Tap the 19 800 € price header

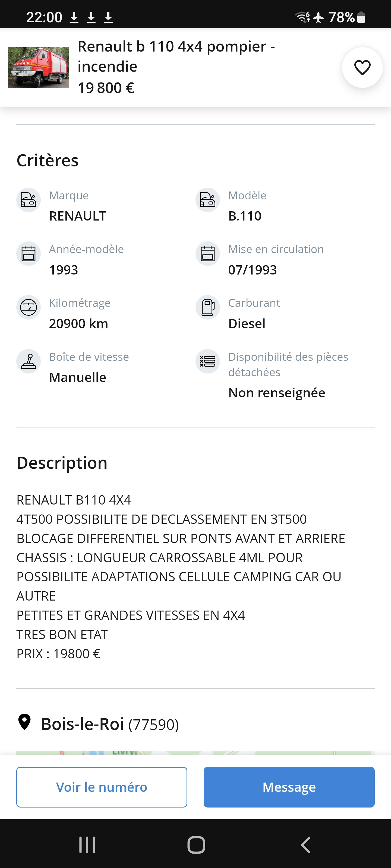pos(106,88)
